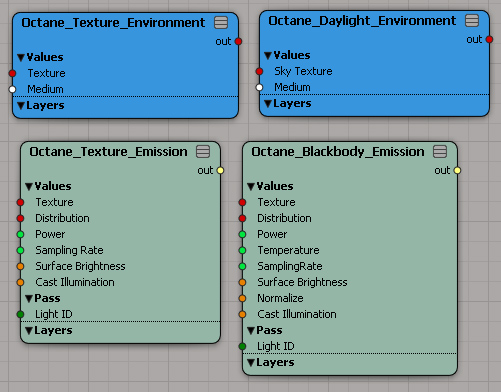Click Surface Brightness port on Texture_Emission
501x392 pixels.
tap(20, 266)
